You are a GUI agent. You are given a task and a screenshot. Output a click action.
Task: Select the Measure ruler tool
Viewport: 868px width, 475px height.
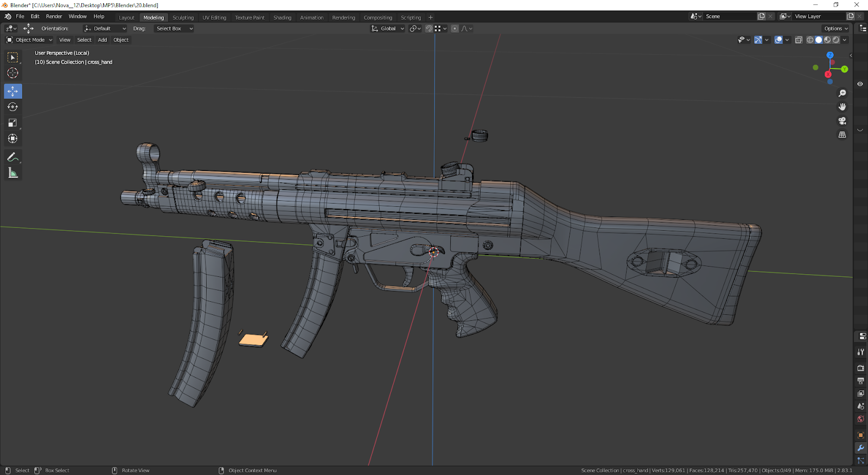click(x=12, y=173)
